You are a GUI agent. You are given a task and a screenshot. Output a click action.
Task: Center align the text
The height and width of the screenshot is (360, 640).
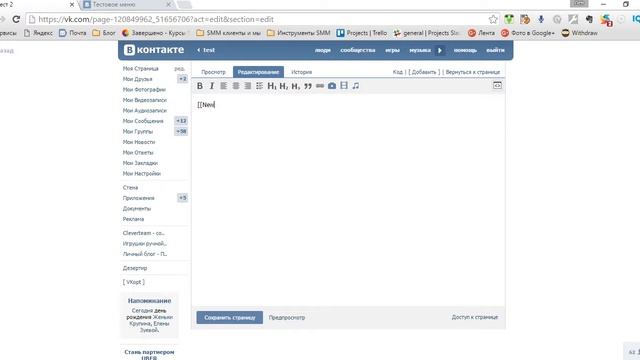pos(236,86)
